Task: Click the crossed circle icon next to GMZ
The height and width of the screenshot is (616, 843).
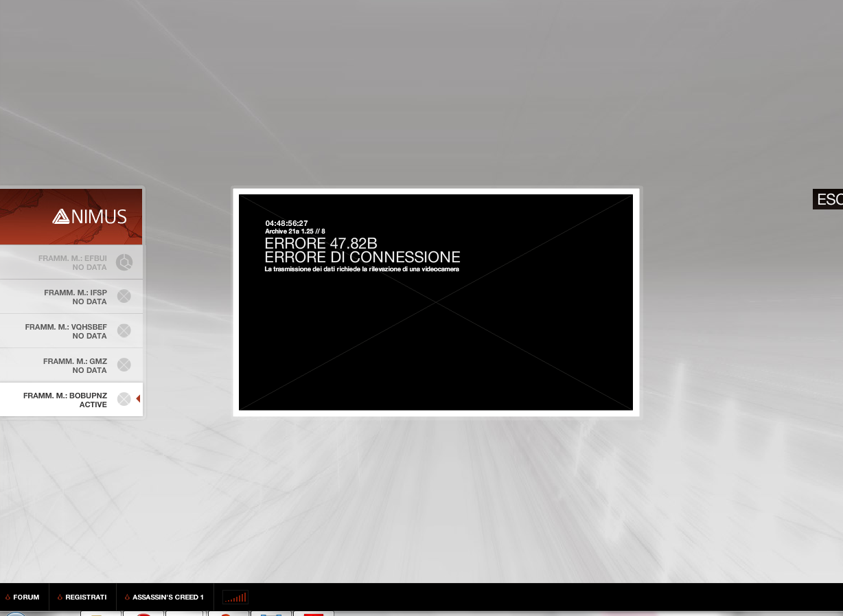Action: pos(124,365)
